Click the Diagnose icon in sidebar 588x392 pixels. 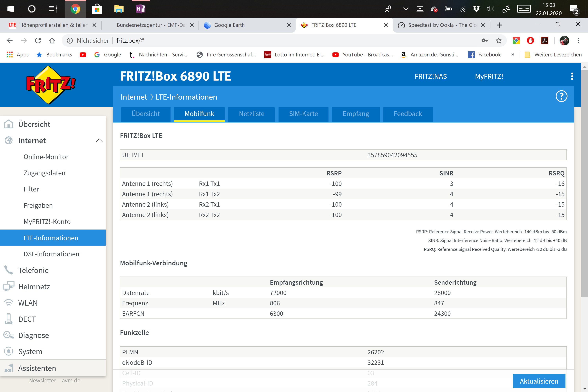(x=9, y=335)
